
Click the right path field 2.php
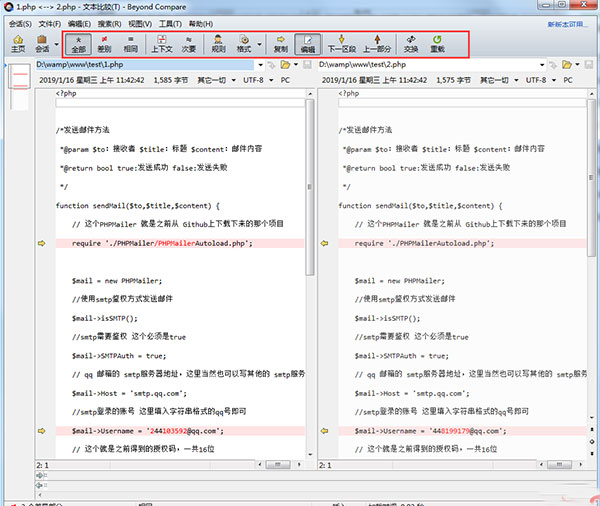[x=427, y=65]
